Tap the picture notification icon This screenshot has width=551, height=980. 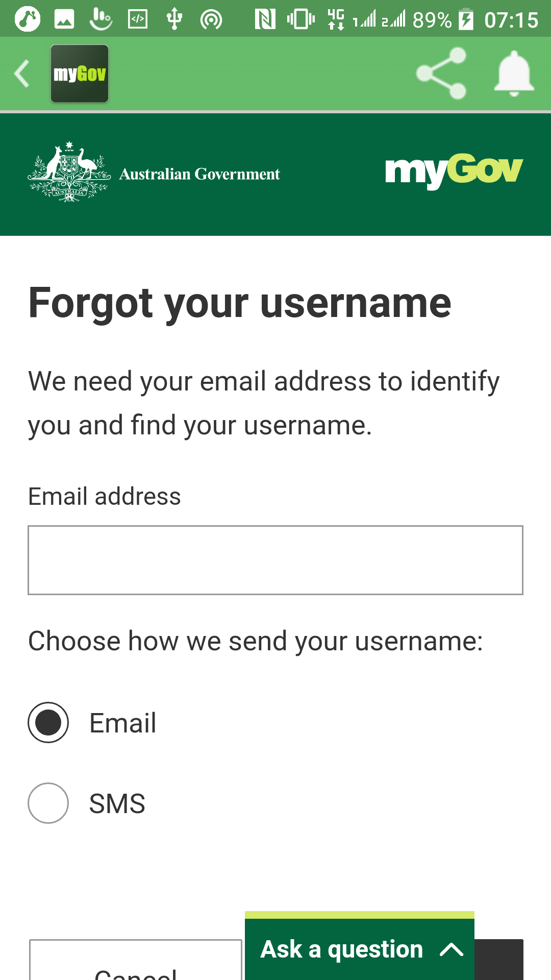click(x=64, y=19)
